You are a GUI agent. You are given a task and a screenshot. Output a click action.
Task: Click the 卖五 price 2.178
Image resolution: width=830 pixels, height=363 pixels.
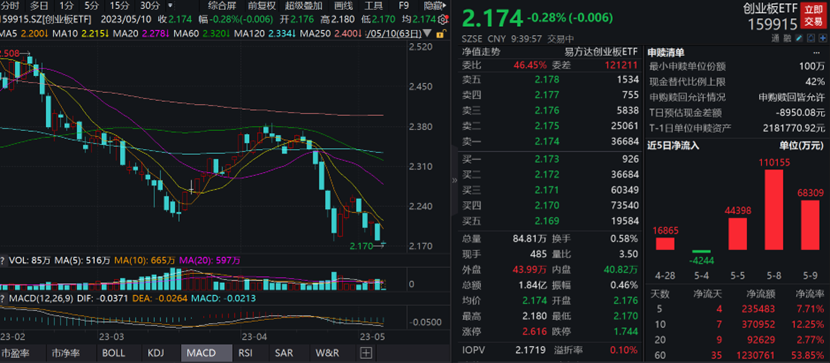click(547, 80)
